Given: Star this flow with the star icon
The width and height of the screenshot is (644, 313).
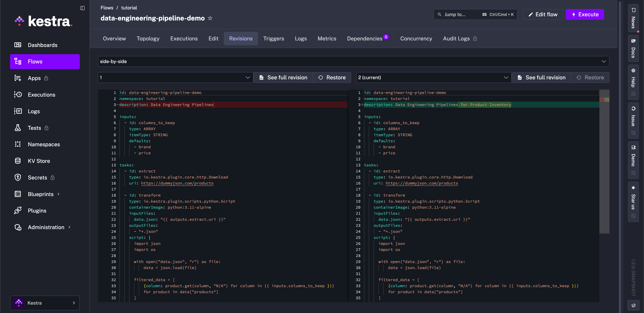Looking at the screenshot, I should click(x=210, y=18).
